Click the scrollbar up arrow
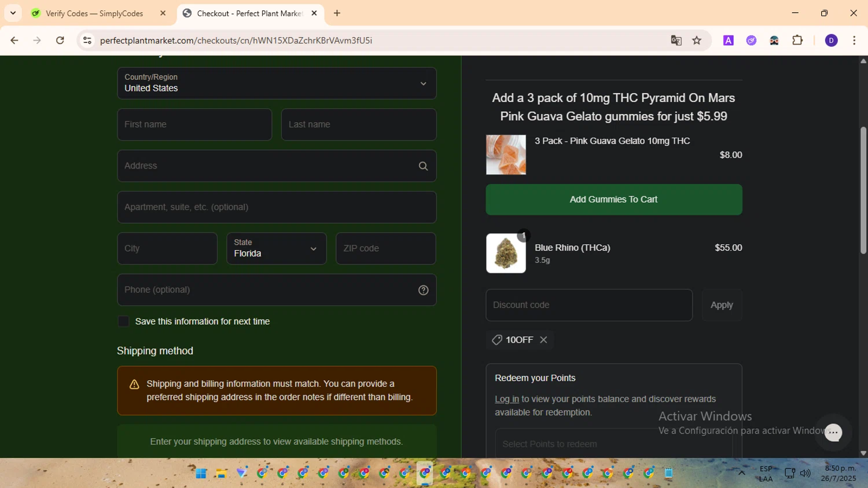Screen dimensions: 868x488 click(x=863, y=61)
